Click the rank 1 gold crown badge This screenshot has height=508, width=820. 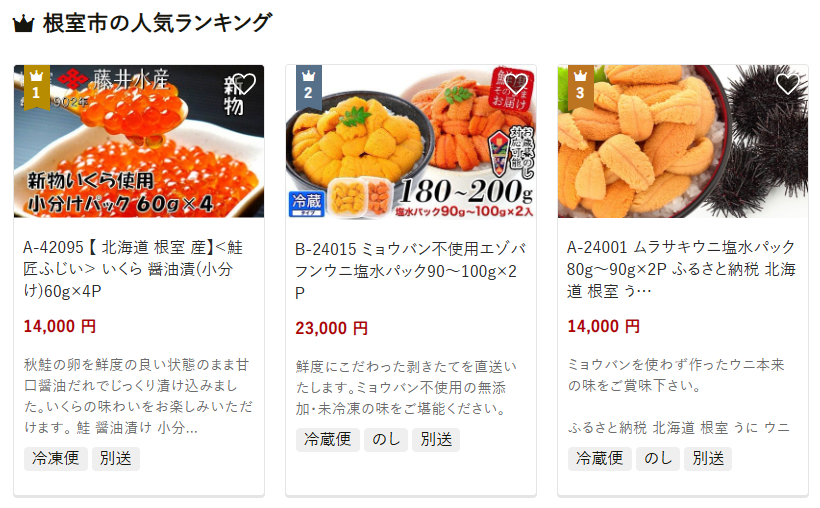(x=37, y=87)
